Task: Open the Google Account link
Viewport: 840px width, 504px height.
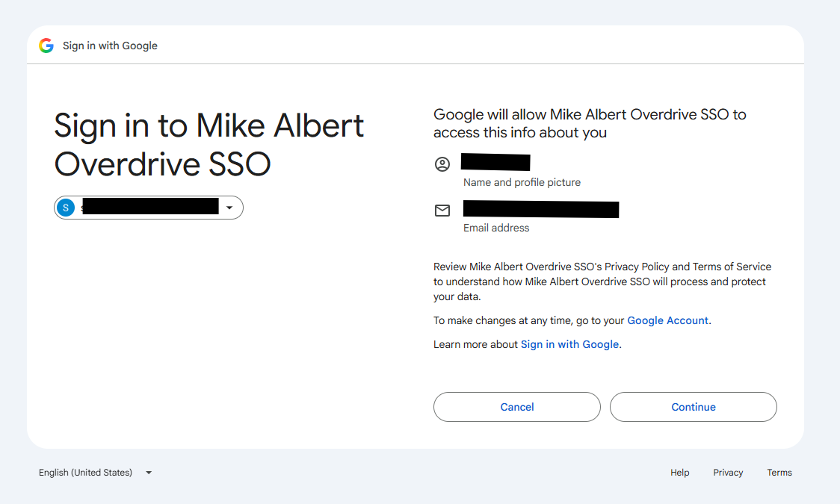Action: coord(667,320)
